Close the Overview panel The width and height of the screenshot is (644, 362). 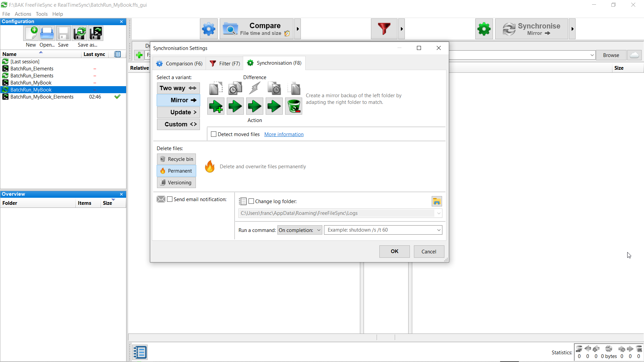coord(121,194)
